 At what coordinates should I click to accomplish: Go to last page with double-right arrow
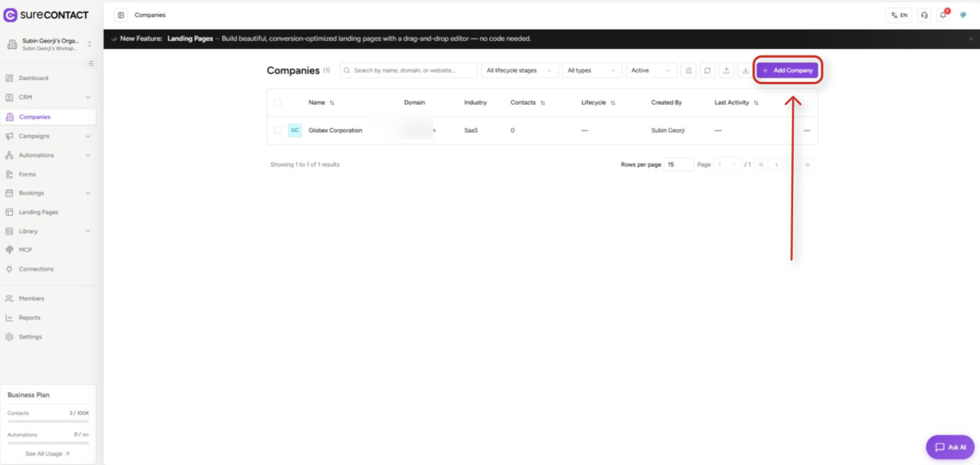coord(808,164)
